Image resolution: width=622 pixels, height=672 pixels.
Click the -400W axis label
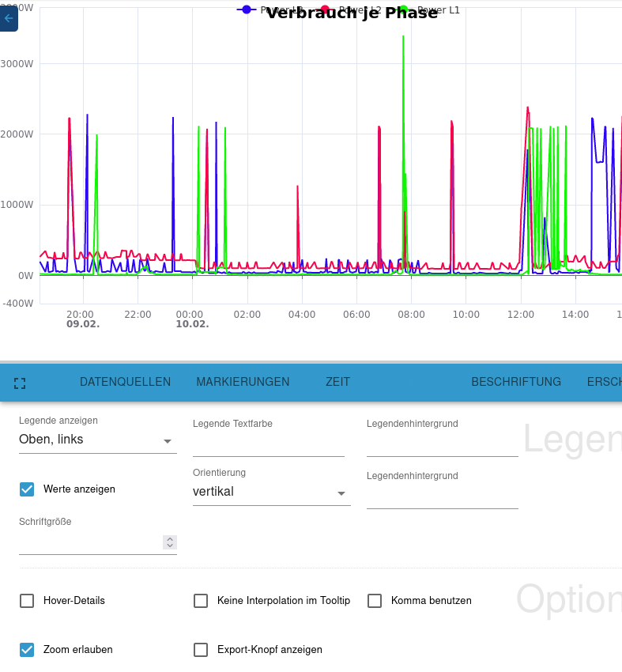tap(18, 304)
